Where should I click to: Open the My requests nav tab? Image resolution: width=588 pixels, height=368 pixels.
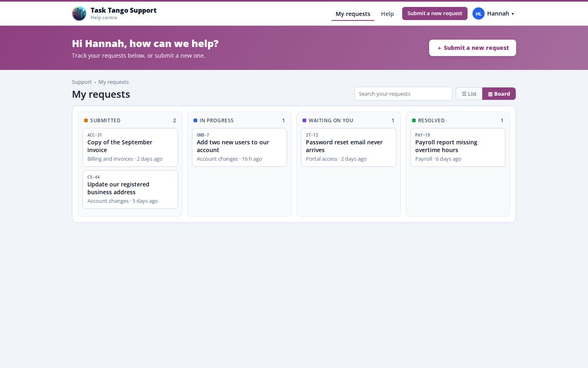353,14
